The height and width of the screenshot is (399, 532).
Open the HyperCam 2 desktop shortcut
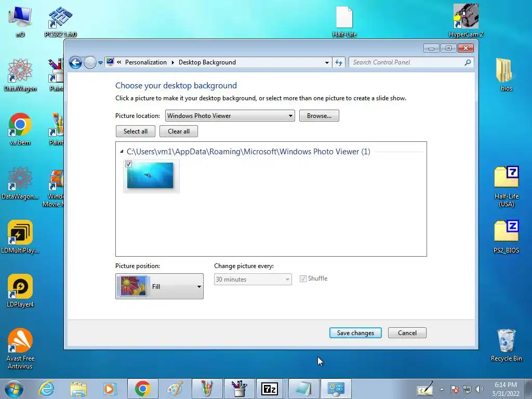coord(466,21)
